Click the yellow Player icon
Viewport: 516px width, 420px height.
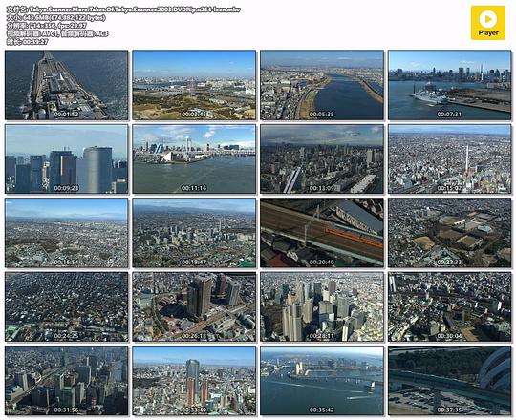click(487, 23)
